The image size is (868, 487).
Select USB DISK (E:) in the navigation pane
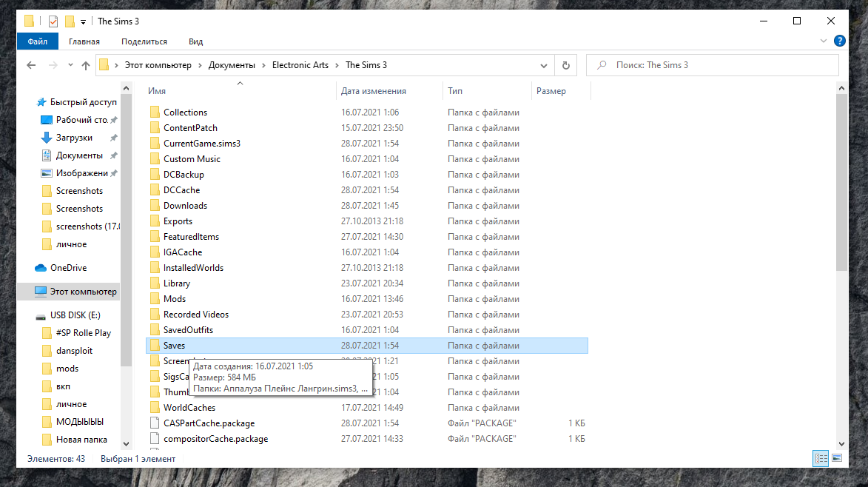75,315
